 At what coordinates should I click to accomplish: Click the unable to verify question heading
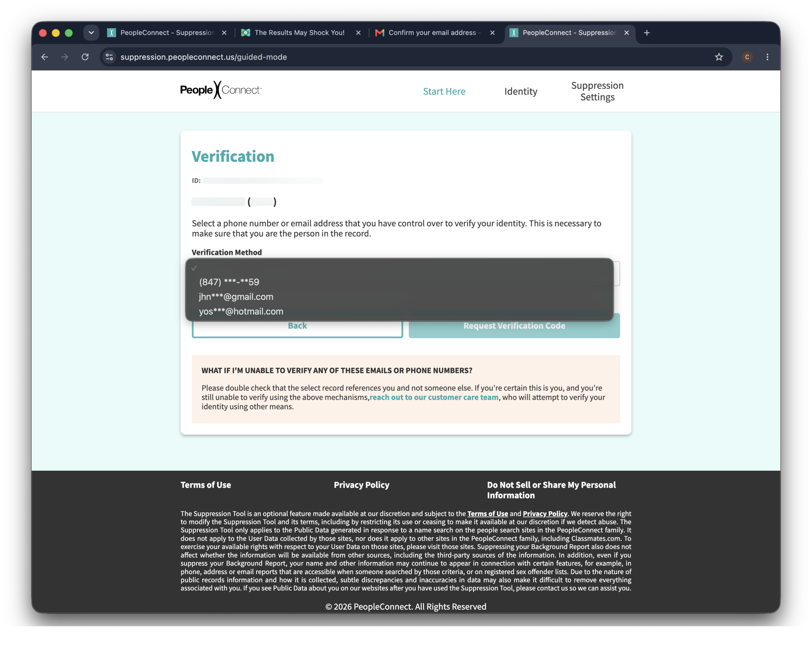click(337, 371)
